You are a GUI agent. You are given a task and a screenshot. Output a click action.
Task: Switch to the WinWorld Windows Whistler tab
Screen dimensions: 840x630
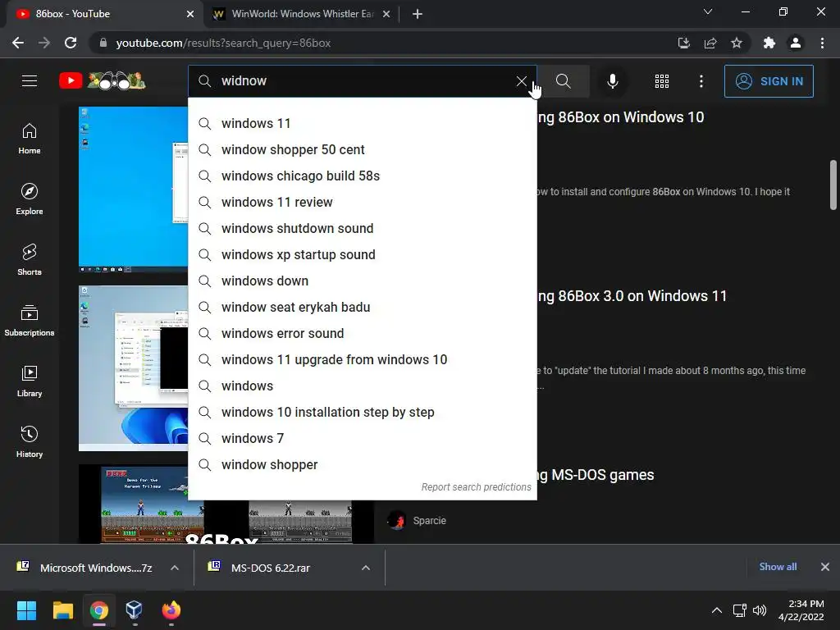(x=302, y=14)
